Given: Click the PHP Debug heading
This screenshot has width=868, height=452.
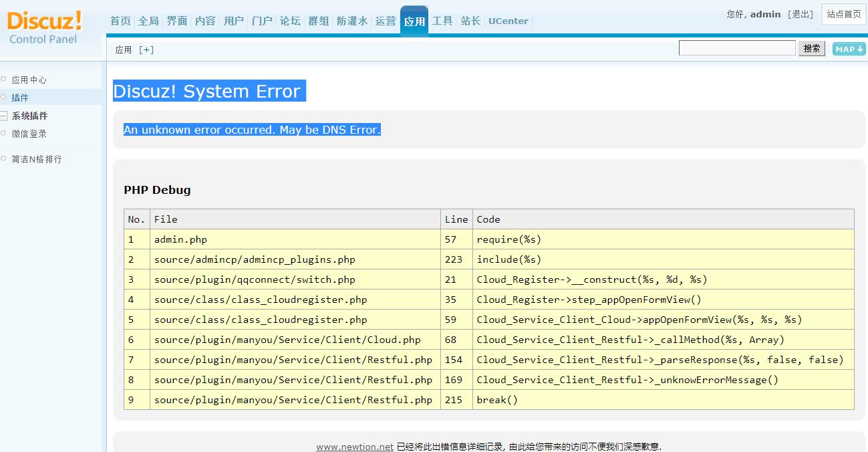Looking at the screenshot, I should pyautogui.click(x=157, y=190).
